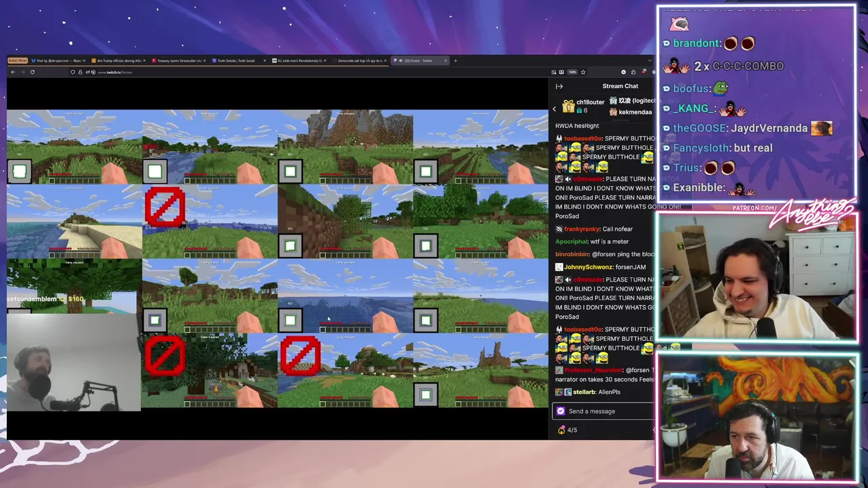Open toobasedt0o's first chat username
Image resolution: width=868 pixels, height=488 pixels.
[583, 138]
